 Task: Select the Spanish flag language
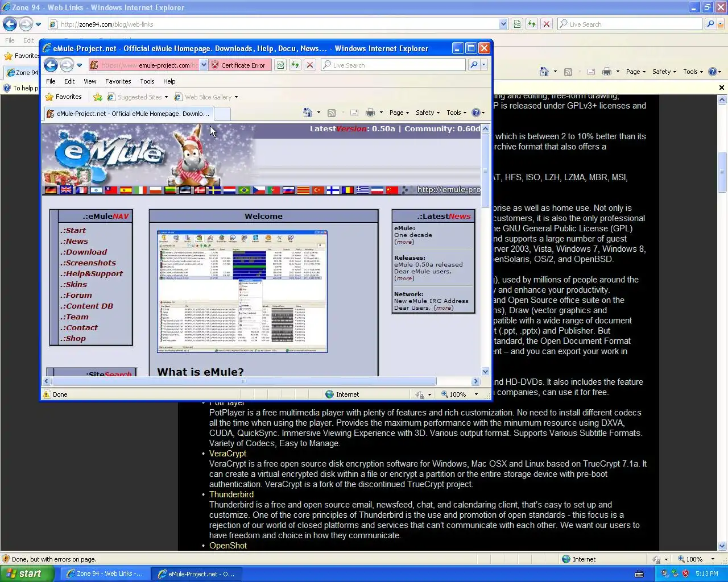tap(126, 190)
